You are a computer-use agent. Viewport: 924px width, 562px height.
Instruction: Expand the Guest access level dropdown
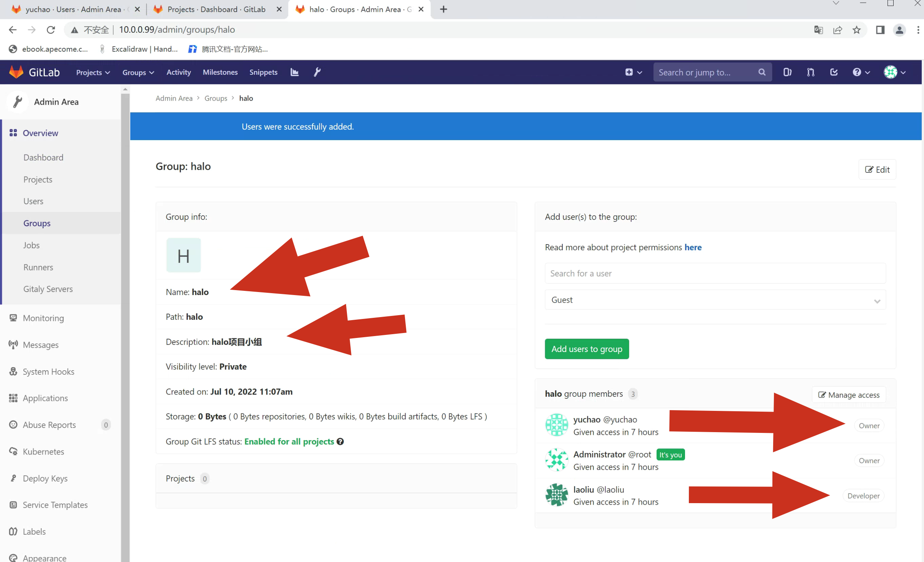[x=715, y=300]
